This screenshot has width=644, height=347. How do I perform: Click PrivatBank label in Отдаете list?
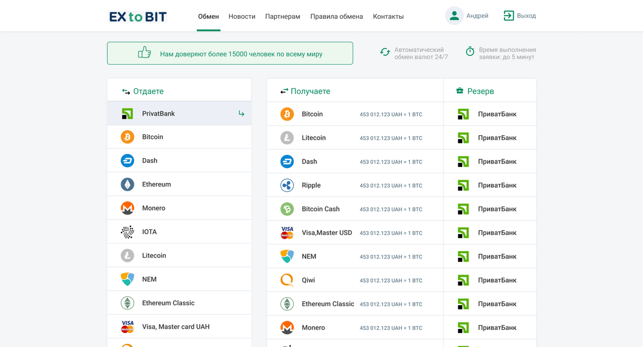158,114
